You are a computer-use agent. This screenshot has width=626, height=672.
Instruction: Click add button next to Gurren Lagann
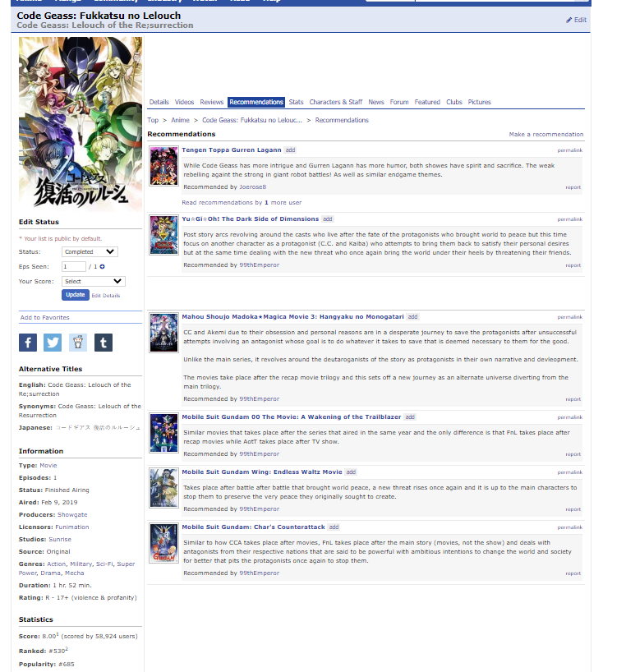[291, 150]
